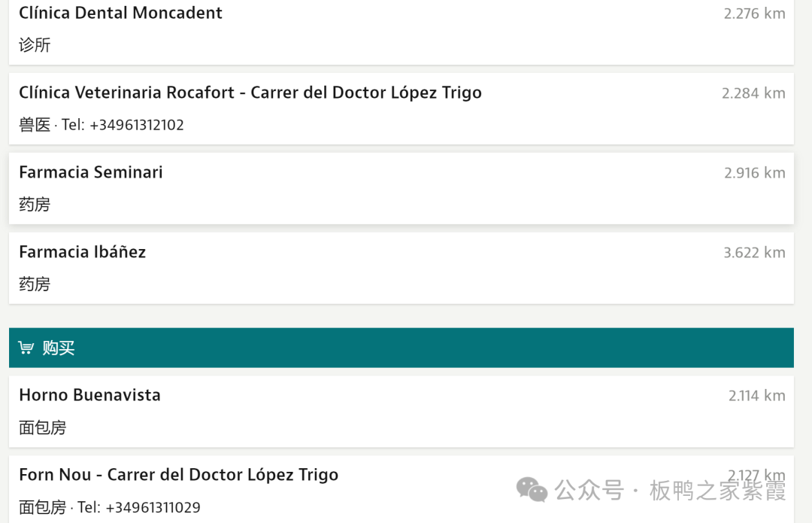
Task: Click the 2.114 km distance for Horno Buenavista
Action: [x=756, y=396]
